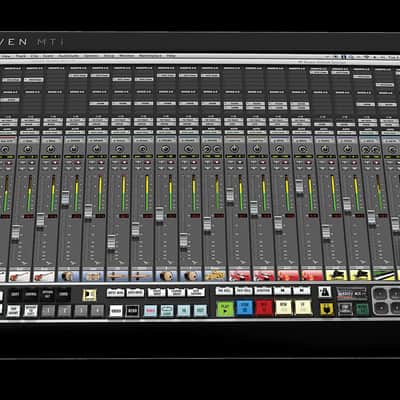This screenshot has width=400, height=400.
Task: Click the green button left of the navigation pad
Action: (362, 309)
